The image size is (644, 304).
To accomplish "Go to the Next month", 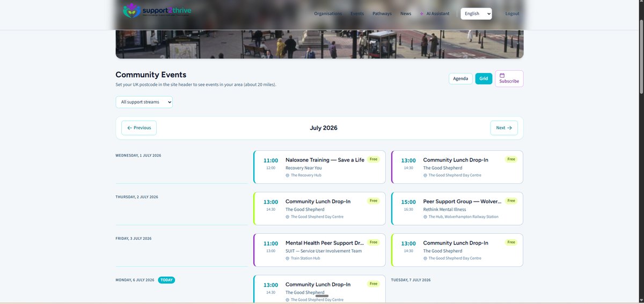I will [504, 128].
